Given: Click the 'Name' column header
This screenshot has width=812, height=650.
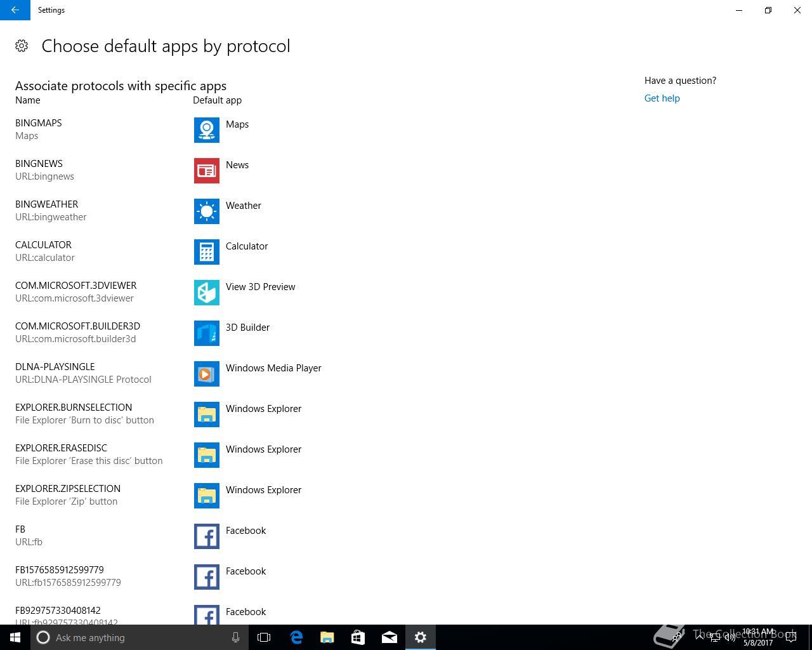Looking at the screenshot, I should click(x=28, y=100).
